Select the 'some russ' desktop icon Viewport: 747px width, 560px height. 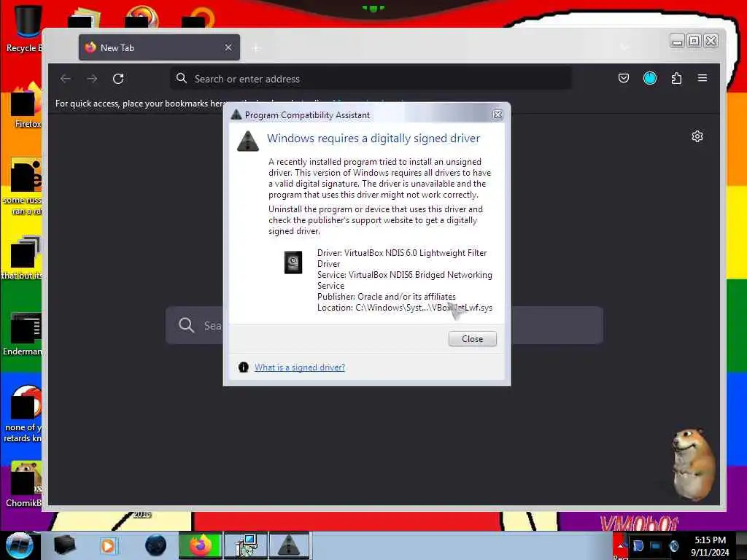click(24, 186)
